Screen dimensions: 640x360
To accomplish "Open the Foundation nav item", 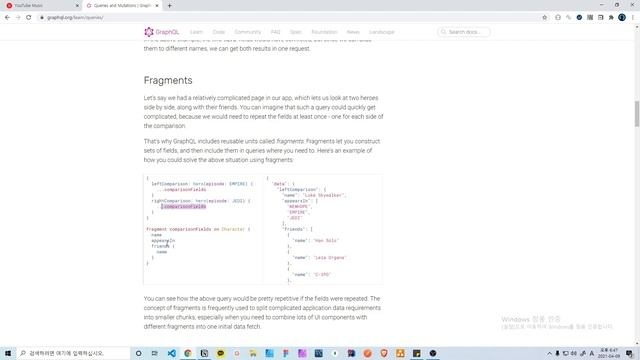I will point(324,32).
